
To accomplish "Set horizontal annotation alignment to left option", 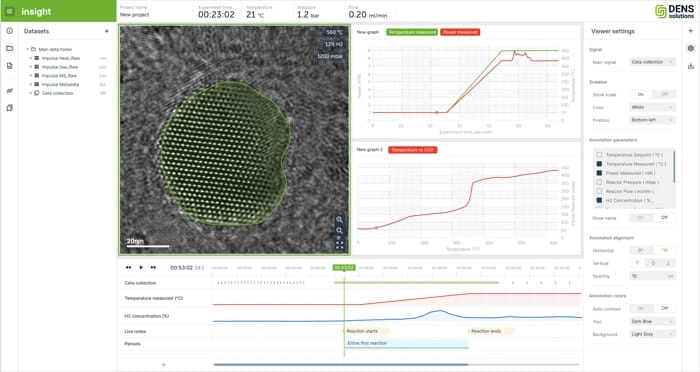I will (641, 251).
